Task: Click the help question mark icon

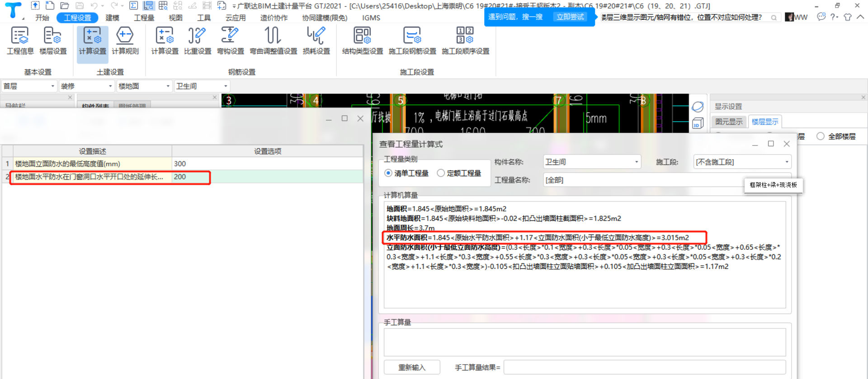Action: (x=833, y=17)
